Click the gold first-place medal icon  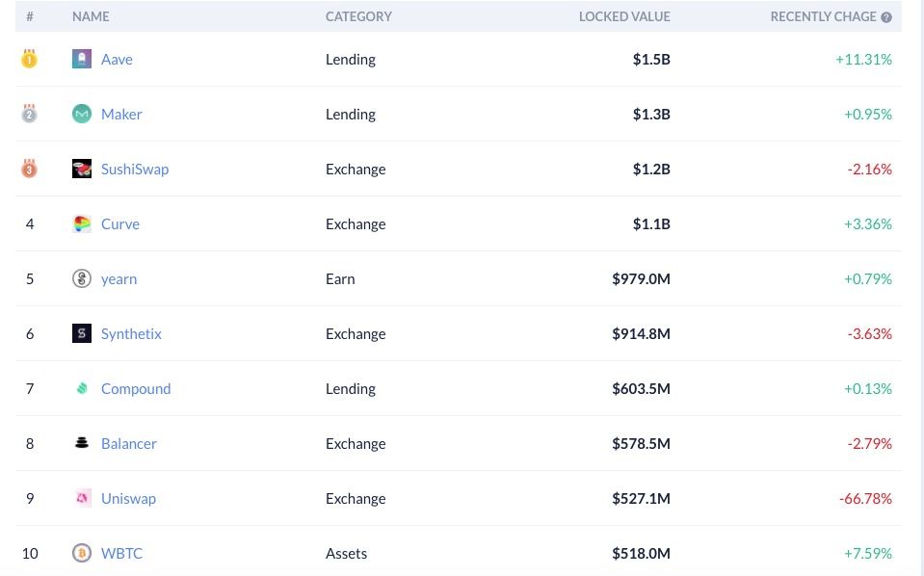(30, 59)
